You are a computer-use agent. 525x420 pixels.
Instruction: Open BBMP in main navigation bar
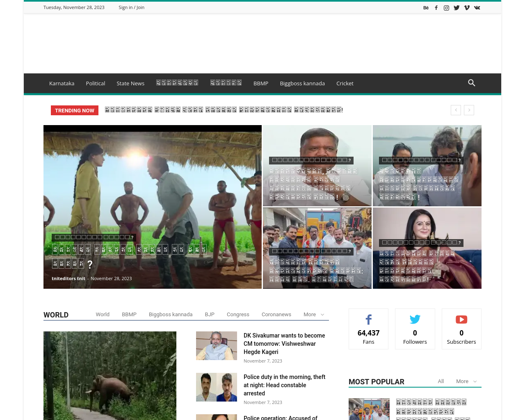261,83
